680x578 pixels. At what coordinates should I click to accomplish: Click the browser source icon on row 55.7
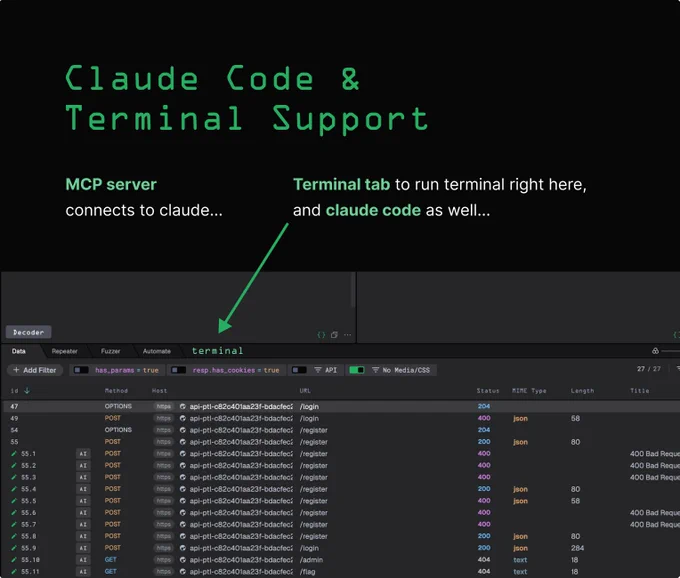click(x=183, y=525)
